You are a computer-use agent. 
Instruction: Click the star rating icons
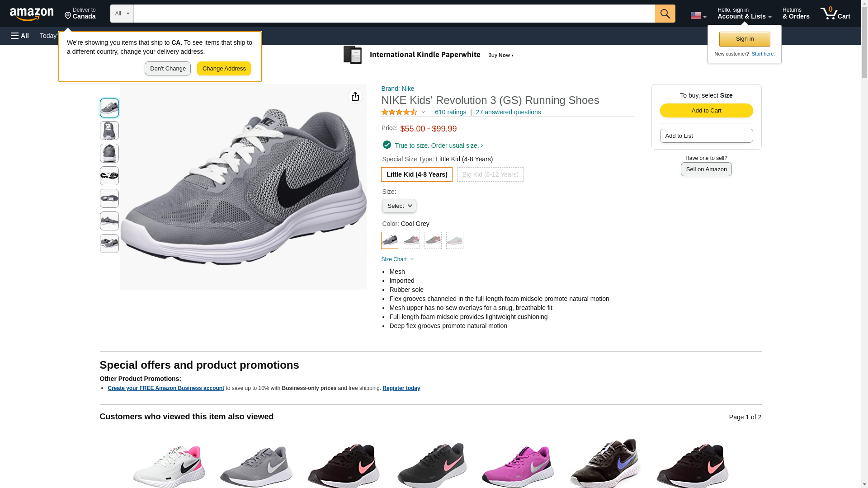(399, 112)
